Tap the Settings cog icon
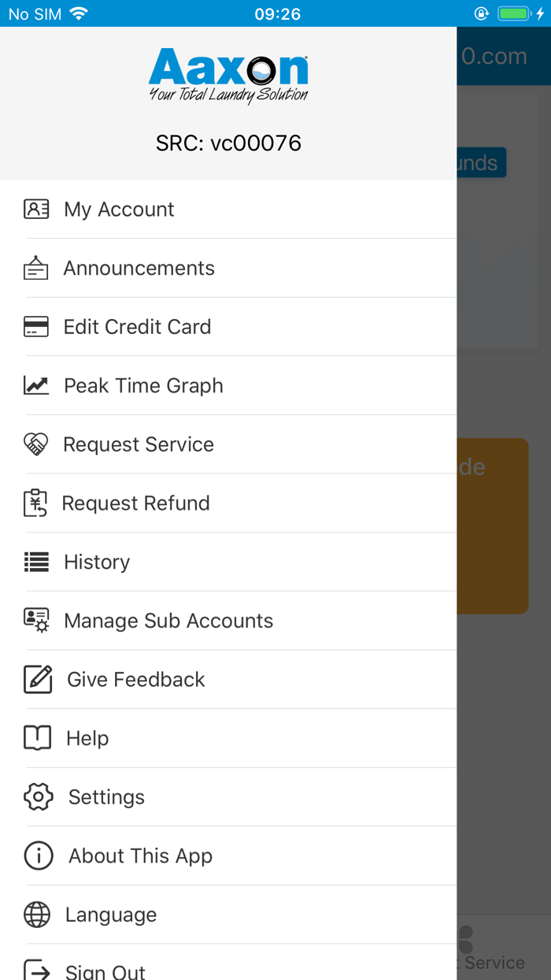551x980 pixels. (x=36, y=796)
